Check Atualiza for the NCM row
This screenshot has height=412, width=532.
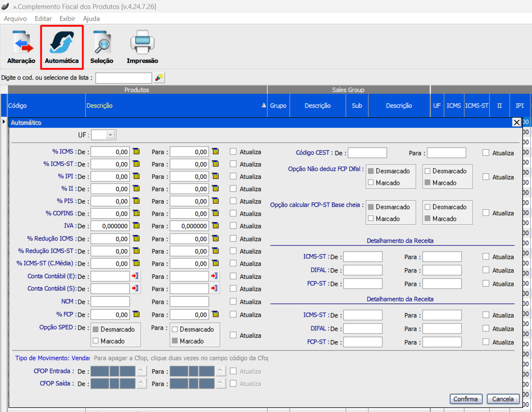233,302
